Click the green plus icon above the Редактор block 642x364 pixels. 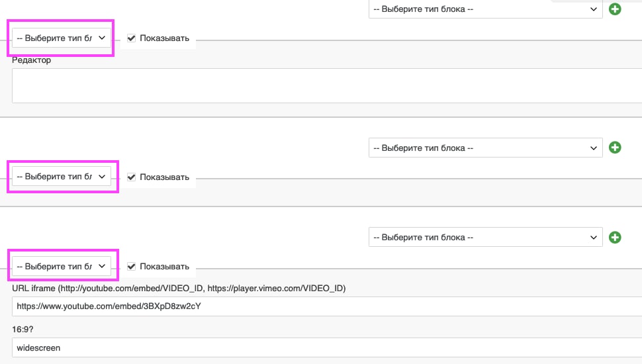(615, 9)
